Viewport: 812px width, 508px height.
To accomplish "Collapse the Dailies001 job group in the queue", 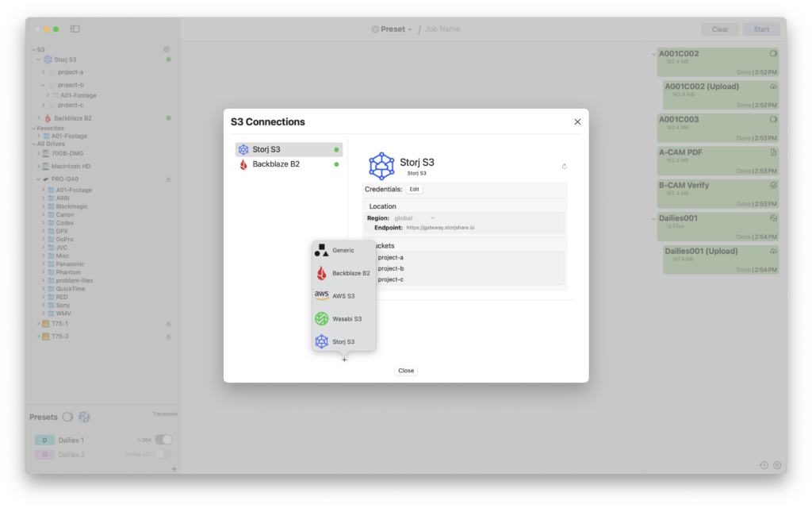I will 653,219.
